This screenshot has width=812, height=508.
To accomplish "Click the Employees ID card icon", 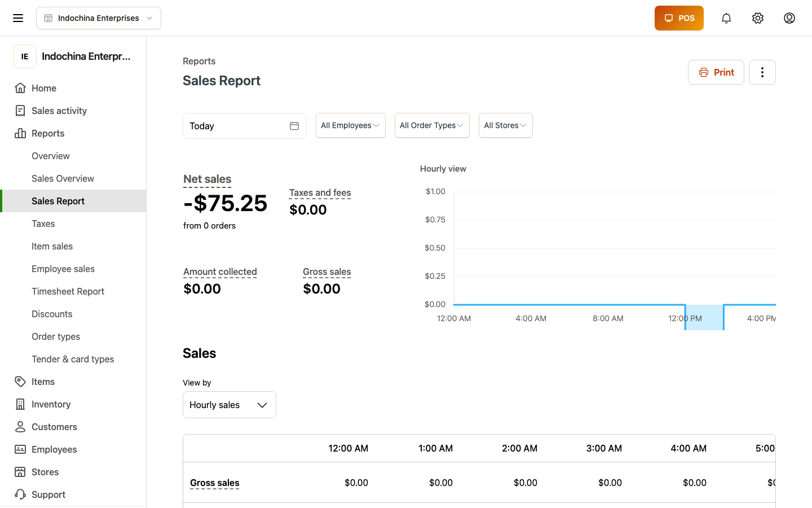I will [20, 449].
